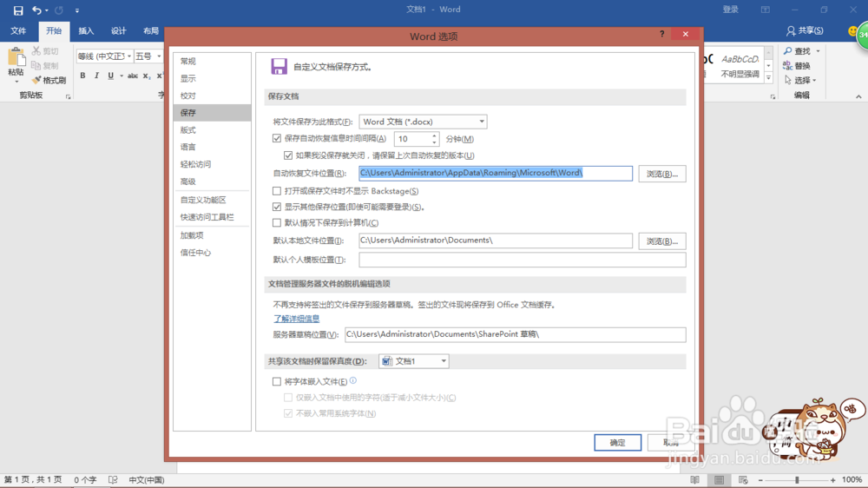This screenshot has width=868, height=488.
Task: Click the zoom out minus icon
Action: (760, 480)
